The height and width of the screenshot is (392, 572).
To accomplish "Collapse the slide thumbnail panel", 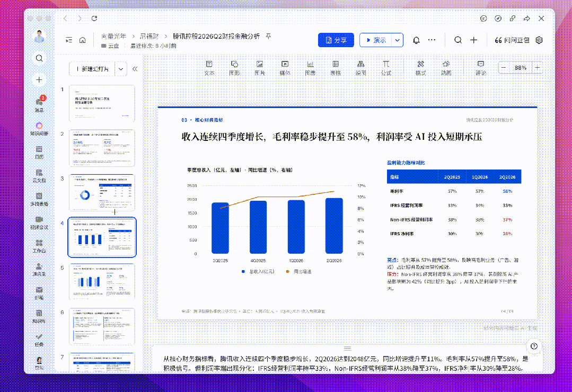I will (135, 69).
